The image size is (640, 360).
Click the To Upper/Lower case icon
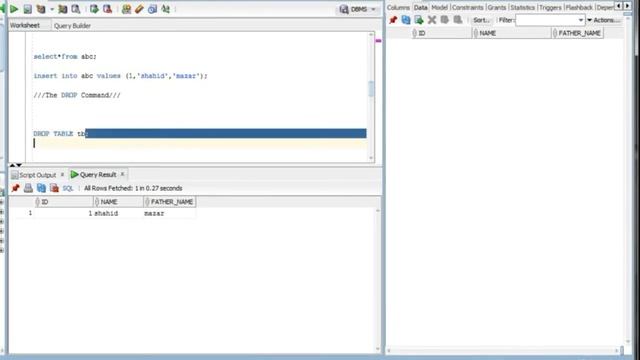click(x=165, y=9)
